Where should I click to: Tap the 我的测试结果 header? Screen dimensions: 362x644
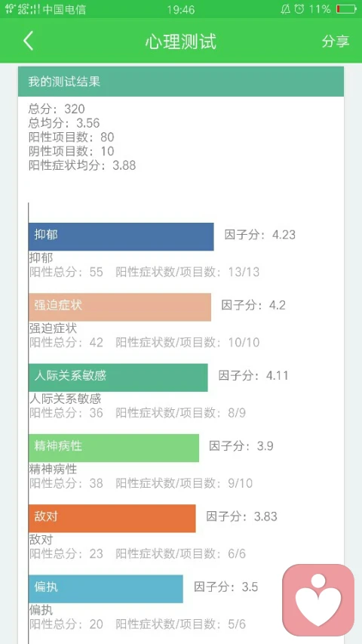point(180,82)
